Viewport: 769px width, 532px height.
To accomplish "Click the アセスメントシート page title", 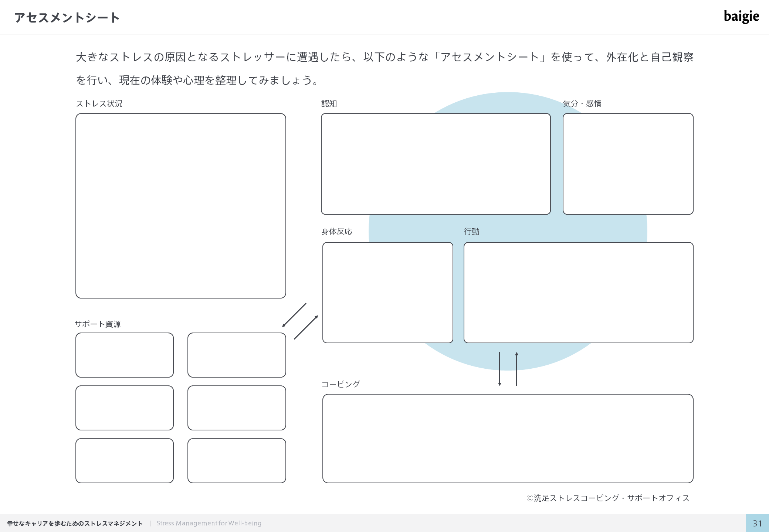I will pyautogui.click(x=67, y=17).
